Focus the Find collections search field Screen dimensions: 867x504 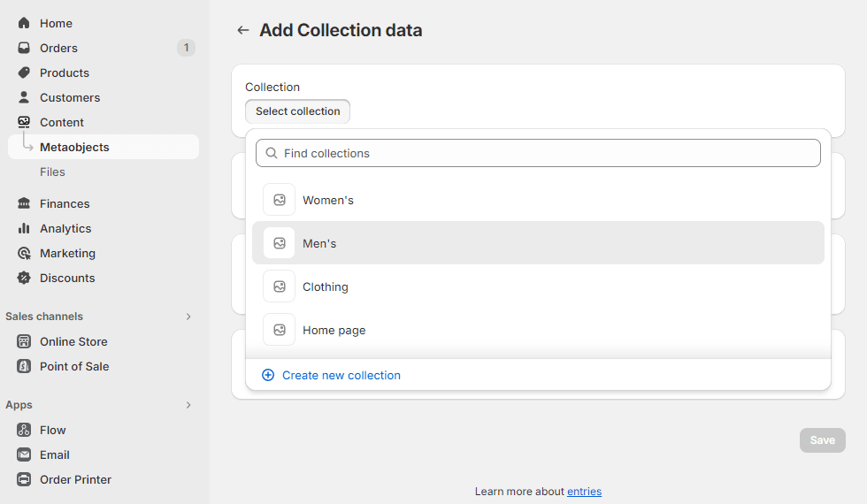click(549, 153)
